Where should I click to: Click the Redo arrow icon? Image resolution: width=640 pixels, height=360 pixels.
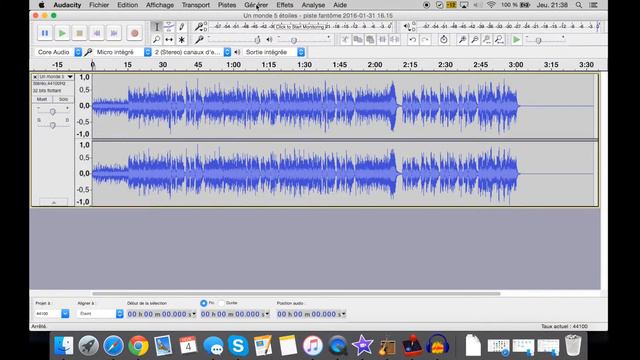[x=425, y=40]
